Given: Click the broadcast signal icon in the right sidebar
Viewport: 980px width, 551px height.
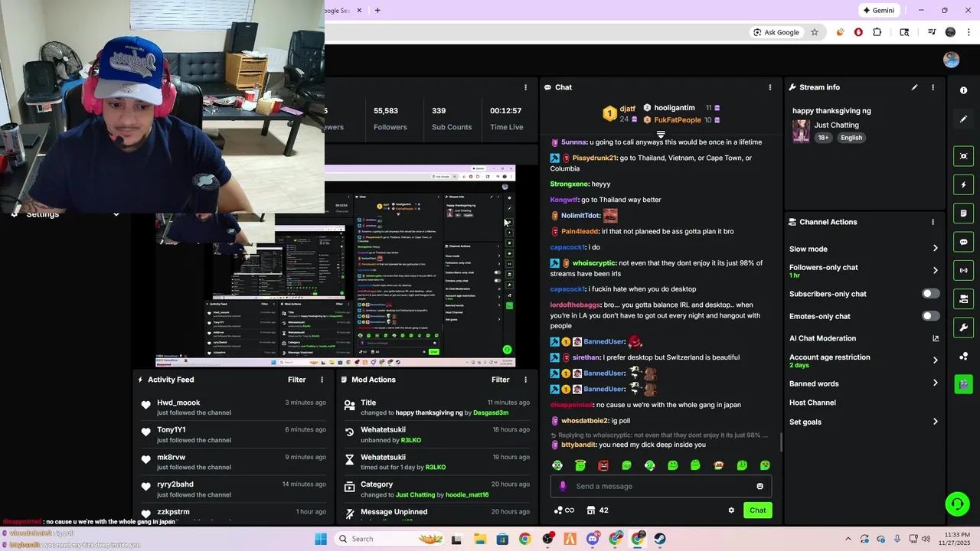Looking at the screenshot, I should [963, 270].
